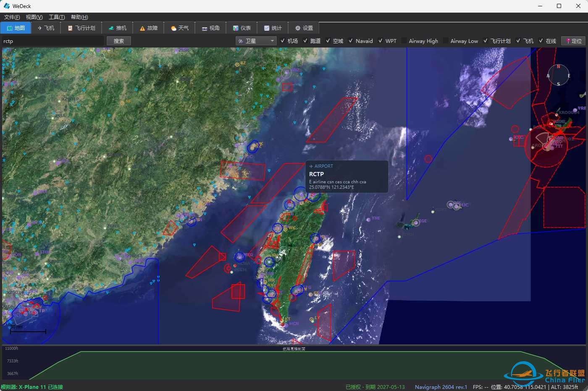Switch to the 飞机 aircraft tab
Image resolution: width=588 pixels, height=391 pixels.
coord(46,28)
